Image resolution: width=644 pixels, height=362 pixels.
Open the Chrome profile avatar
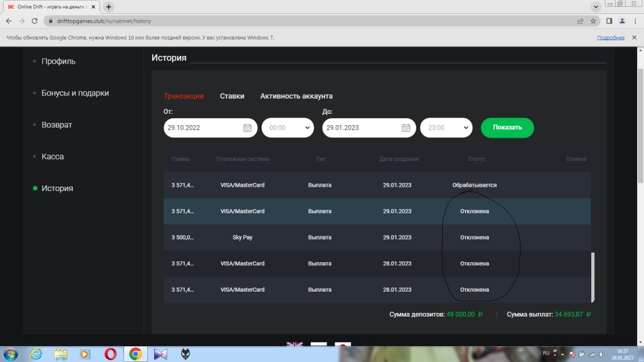(622, 21)
